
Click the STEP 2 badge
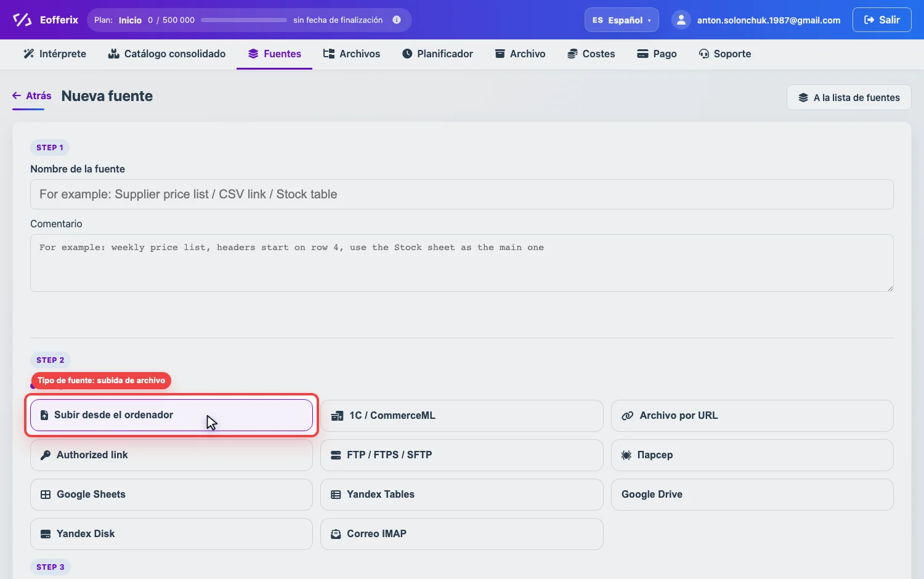pos(51,360)
